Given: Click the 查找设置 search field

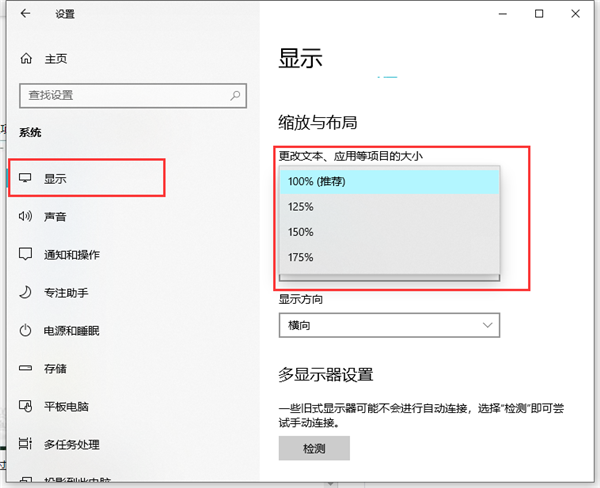Looking at the screenshot, I should tap(125, 95).
